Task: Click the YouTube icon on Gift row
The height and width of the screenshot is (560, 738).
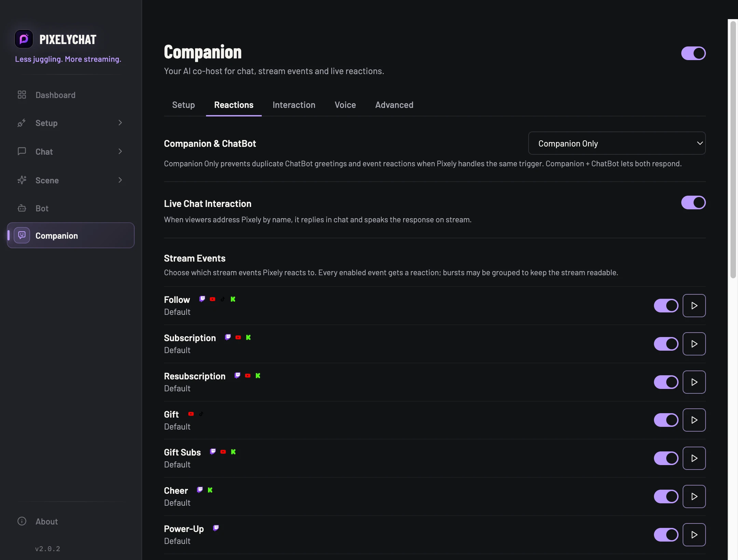Action: tap(191, 414)
